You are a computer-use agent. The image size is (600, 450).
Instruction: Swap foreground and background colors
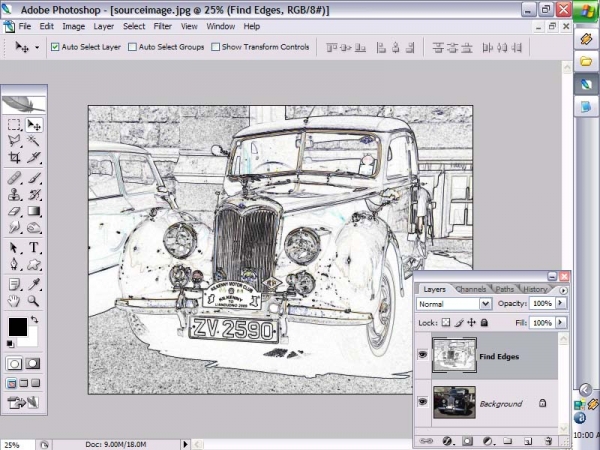click(34, 319)
